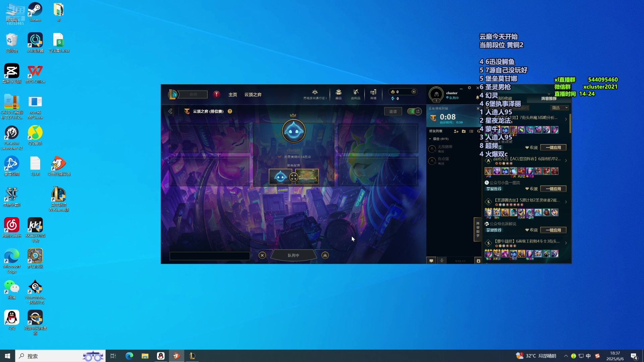Click the new friend folder icon
644x362 pixels.
tap(464, 131)
